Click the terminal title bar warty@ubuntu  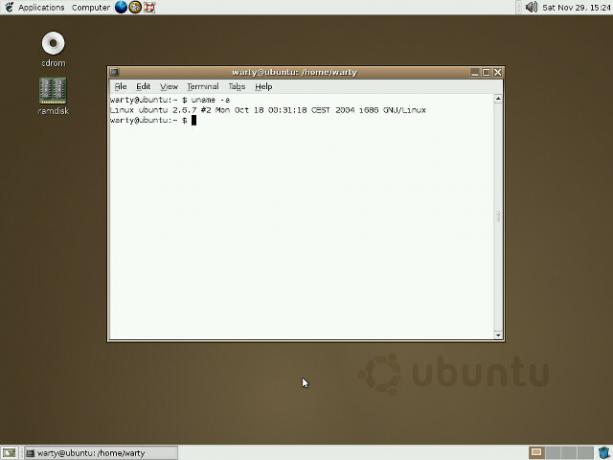(x=294, y=72)
